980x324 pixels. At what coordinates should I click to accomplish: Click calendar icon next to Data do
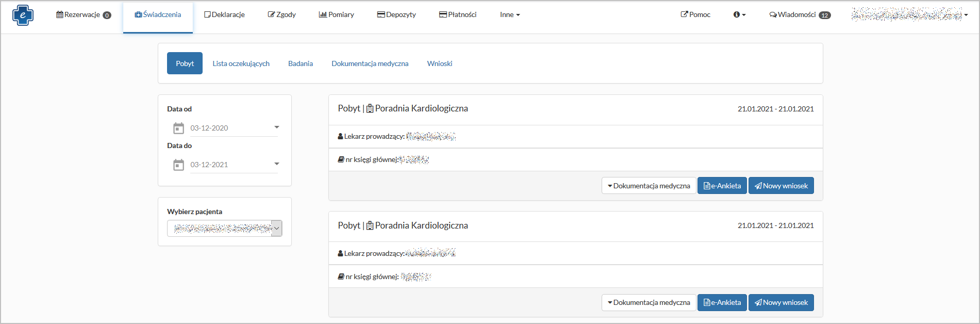(178, 165)
